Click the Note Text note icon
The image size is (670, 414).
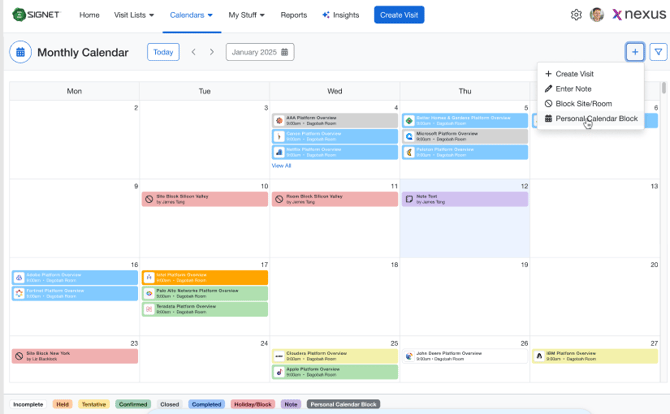tap(409, 199)
